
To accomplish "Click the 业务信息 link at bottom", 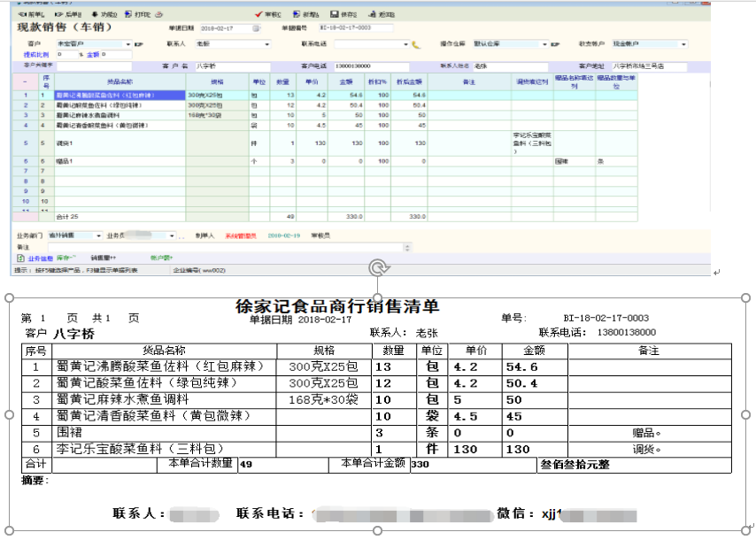I will tap(39, 258).
